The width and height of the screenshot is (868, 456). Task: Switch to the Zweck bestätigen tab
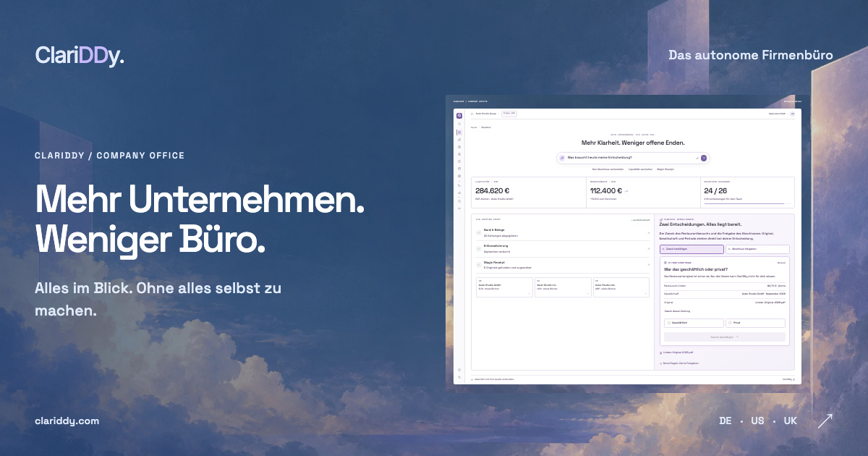692,249
